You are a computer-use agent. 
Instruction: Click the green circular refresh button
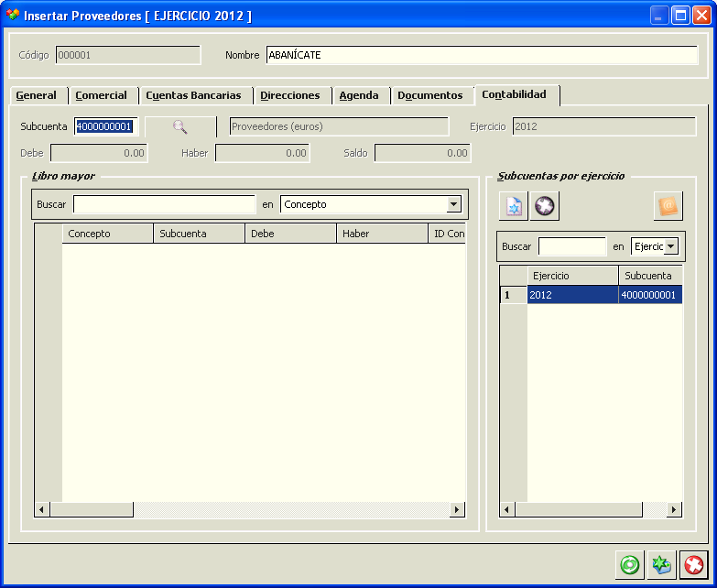coord(630,565)
